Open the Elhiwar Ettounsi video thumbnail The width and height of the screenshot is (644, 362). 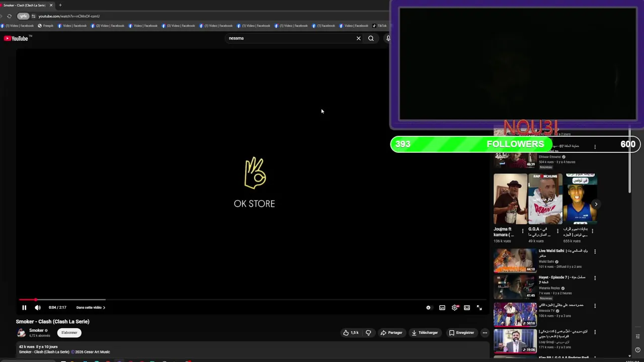click(515, 160)
